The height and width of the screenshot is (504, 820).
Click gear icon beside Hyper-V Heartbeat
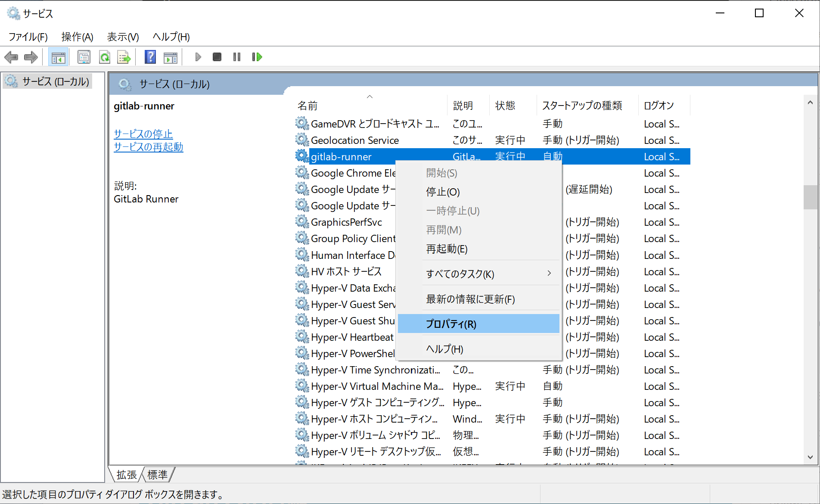(302, 337)
